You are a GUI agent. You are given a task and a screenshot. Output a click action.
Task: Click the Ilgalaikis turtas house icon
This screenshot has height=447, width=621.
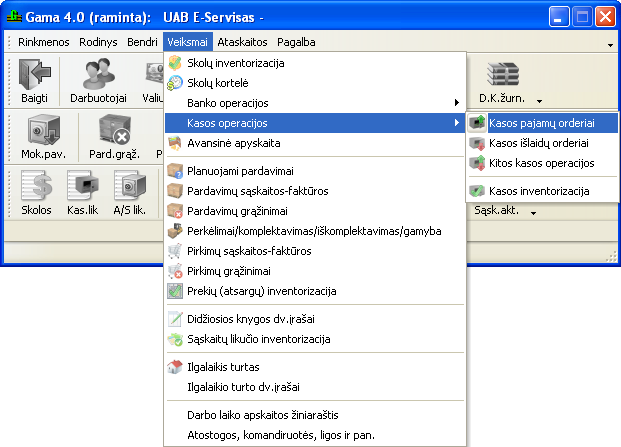point(175,367)
